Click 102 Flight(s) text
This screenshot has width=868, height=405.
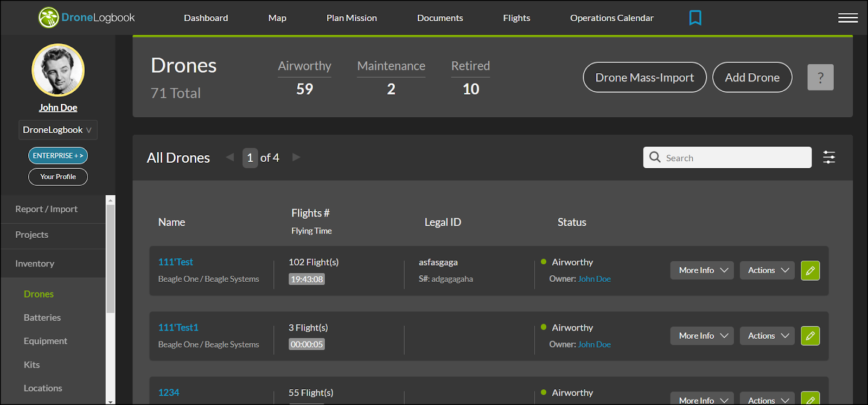point(314,262)
